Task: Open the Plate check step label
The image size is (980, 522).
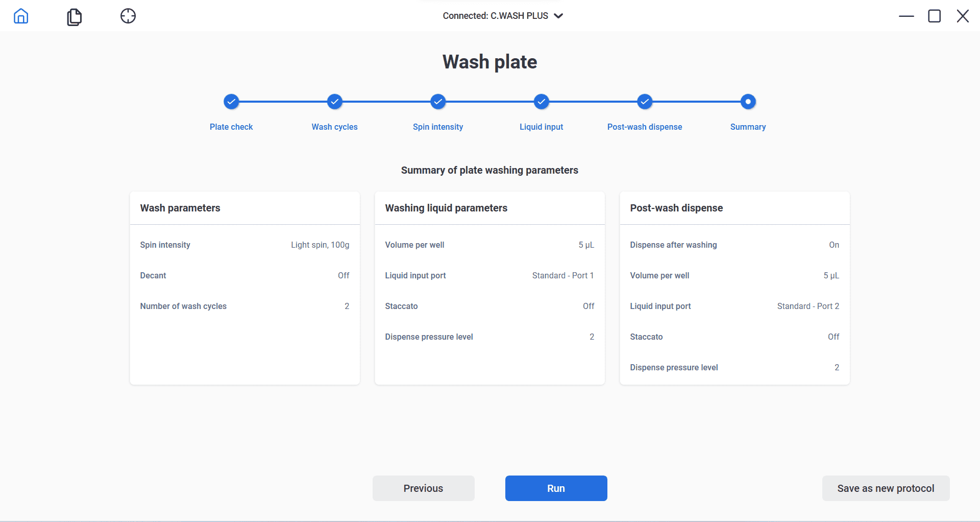Action: (x=231, y=127)
